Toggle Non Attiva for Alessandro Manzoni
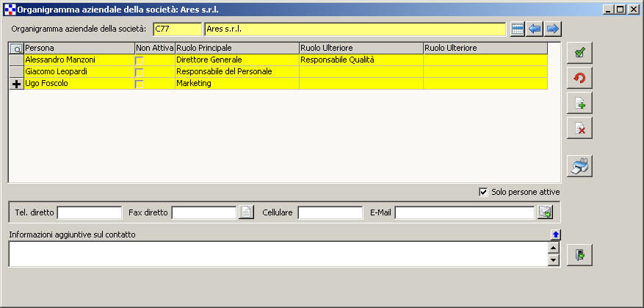The height and width of the screenshot is (308, 644). pyautogui.click(x=140, y=60)
